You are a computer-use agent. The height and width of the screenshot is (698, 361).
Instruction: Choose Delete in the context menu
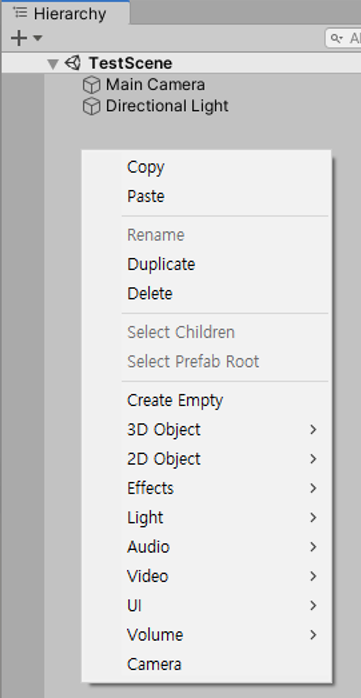150,294
